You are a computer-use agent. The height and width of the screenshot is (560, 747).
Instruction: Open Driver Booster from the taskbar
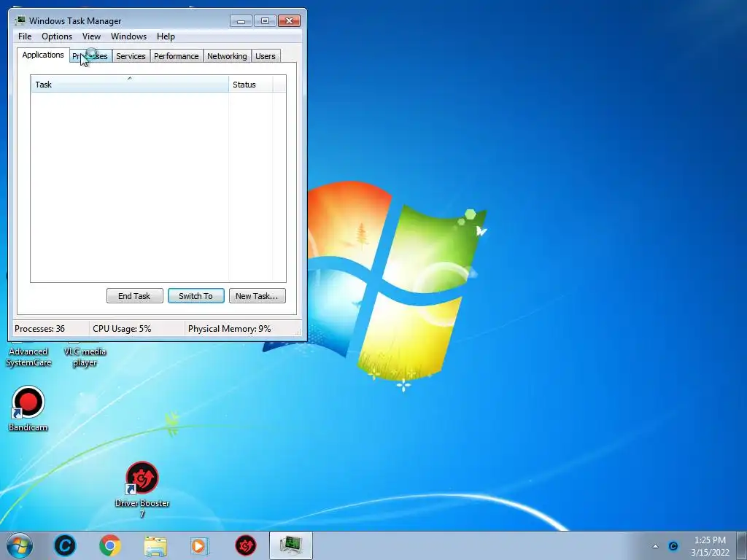(246, 545)
